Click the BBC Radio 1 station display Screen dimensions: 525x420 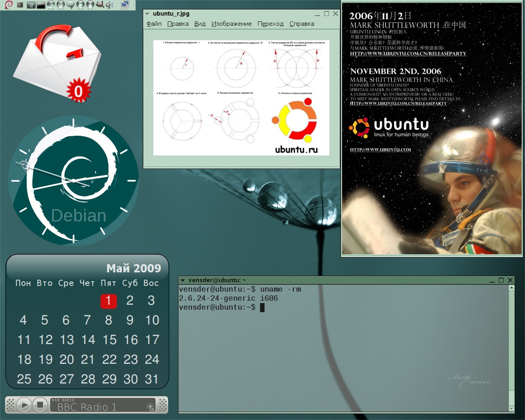pos(103,405)
